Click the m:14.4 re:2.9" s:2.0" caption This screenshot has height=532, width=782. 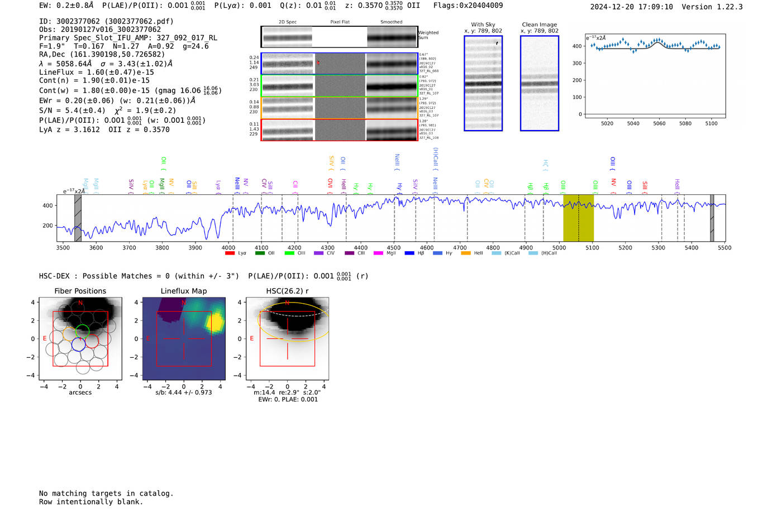tap(287, 392)
